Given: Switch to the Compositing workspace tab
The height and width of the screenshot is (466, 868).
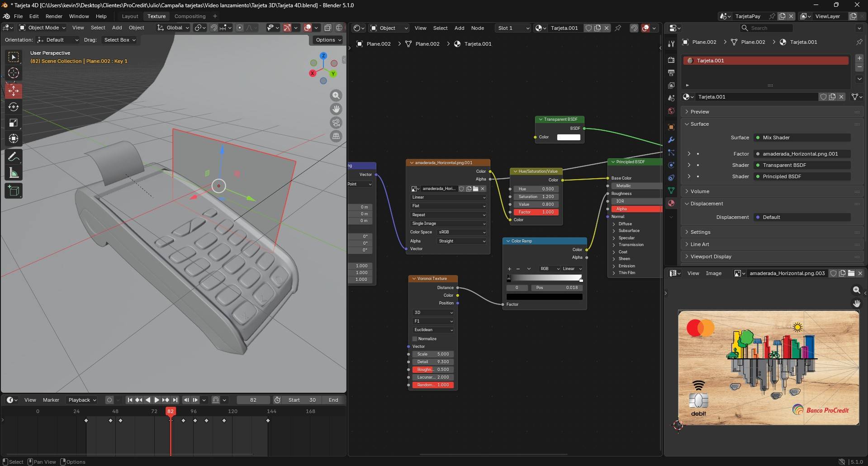Looking at the screenshot, I should [190, 16].
